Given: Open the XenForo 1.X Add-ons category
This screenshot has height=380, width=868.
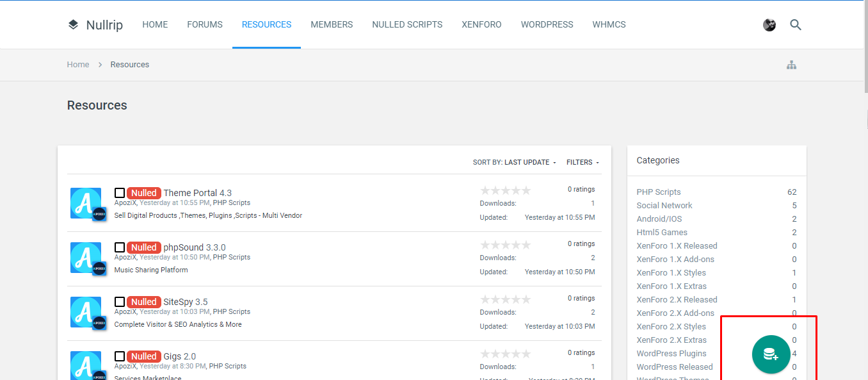Looking at the screenshot, I should [x=675, y=260].
